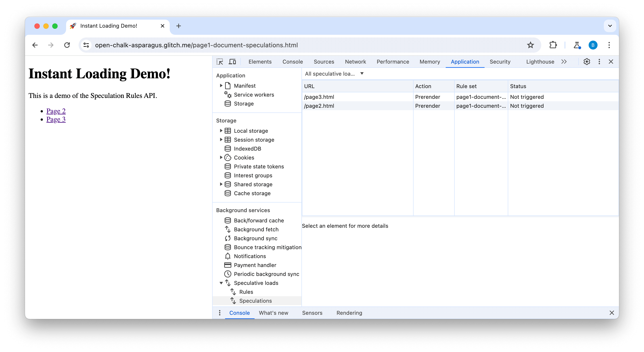Screen dimensions: 644x352
Task: Click the DevTools settings gear icon
Action: click(587, 62)
